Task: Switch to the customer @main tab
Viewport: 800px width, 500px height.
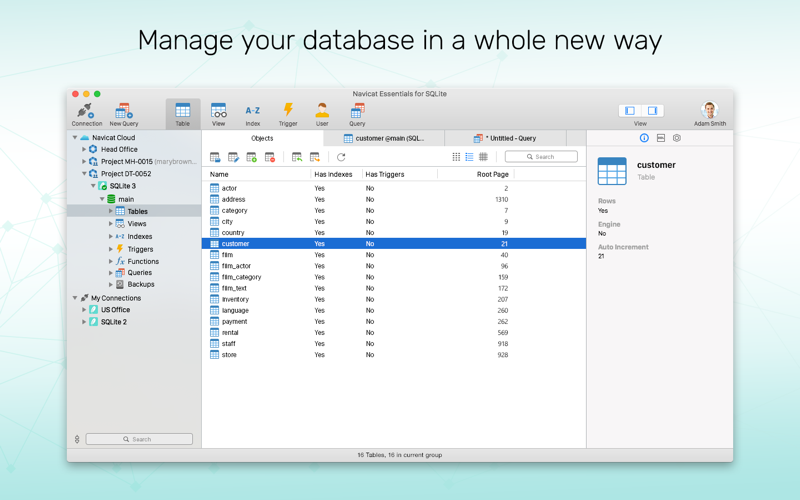Action: (x=384, y=138)
